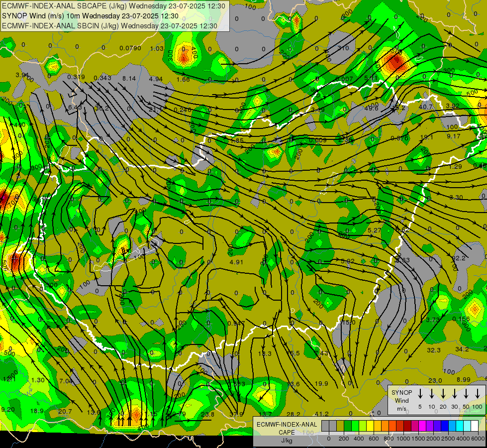Click the 20 m/s wind arrow in legend
This screenshot has width=487, height=448.
[443, 394]
